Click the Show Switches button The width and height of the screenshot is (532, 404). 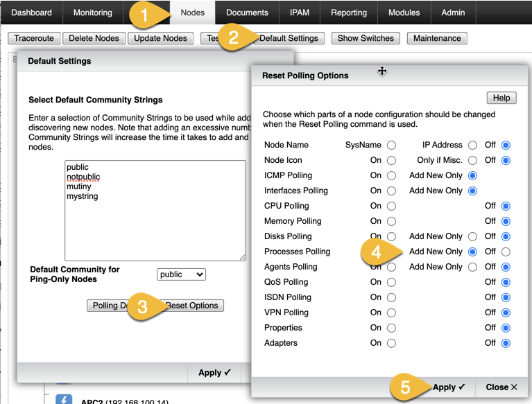click(366, 38)
